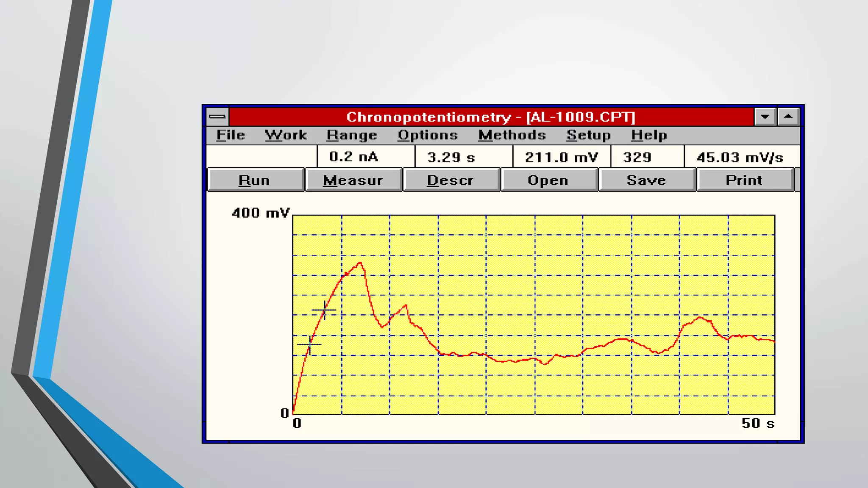
Task: Open the Help menu
Action: (x=648, y=135)
